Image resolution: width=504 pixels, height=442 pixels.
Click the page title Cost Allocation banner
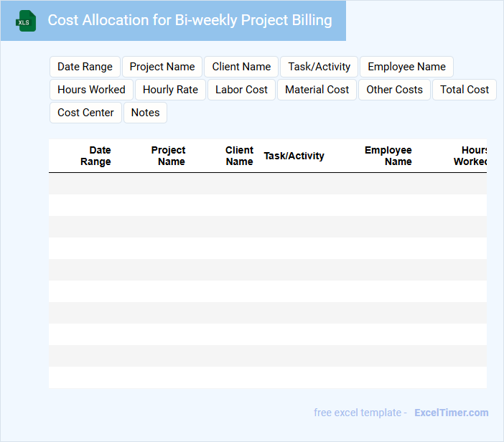click(x=190, y=20)
